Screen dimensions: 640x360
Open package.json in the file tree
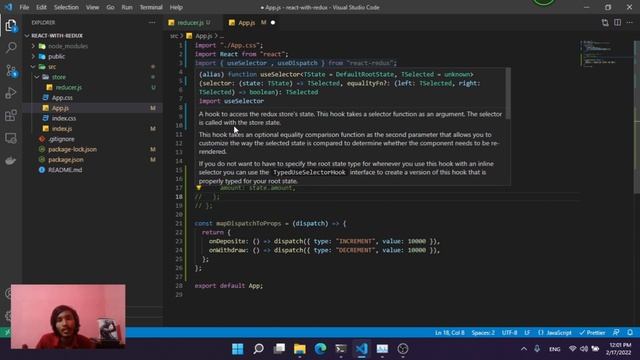point(66,160)
